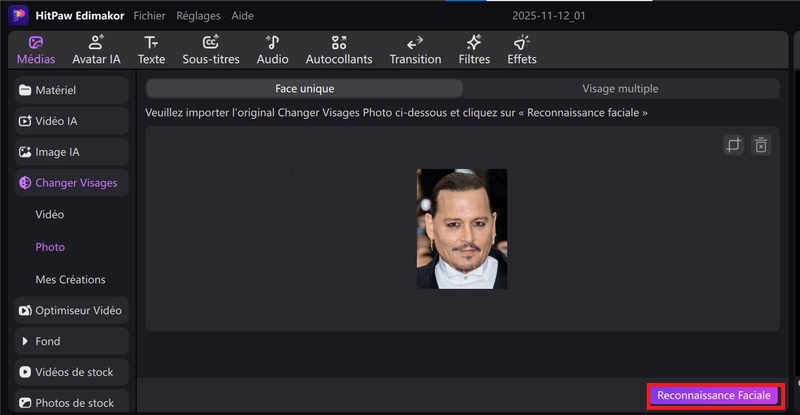Click the HitPaw Edimakor logo icon

(18, 15)
